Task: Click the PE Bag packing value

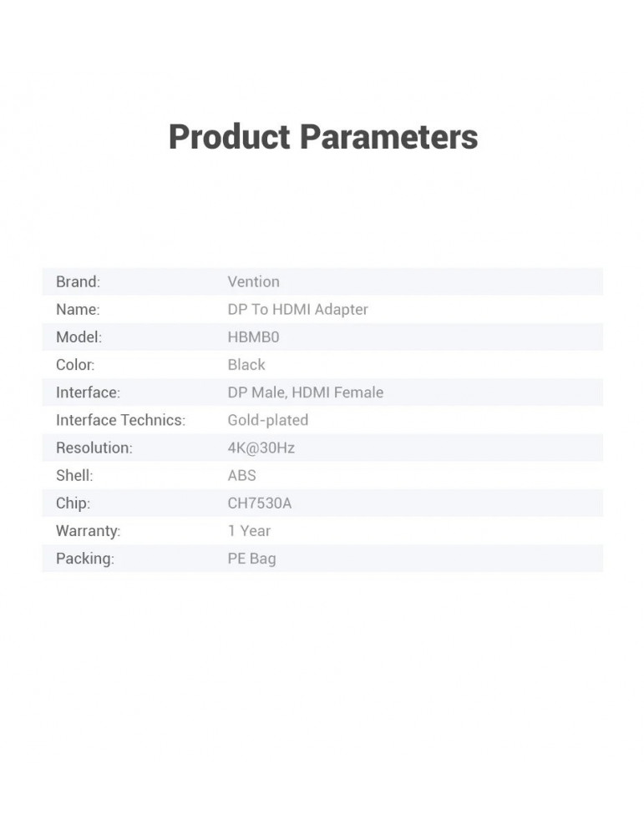Action: 251,558
